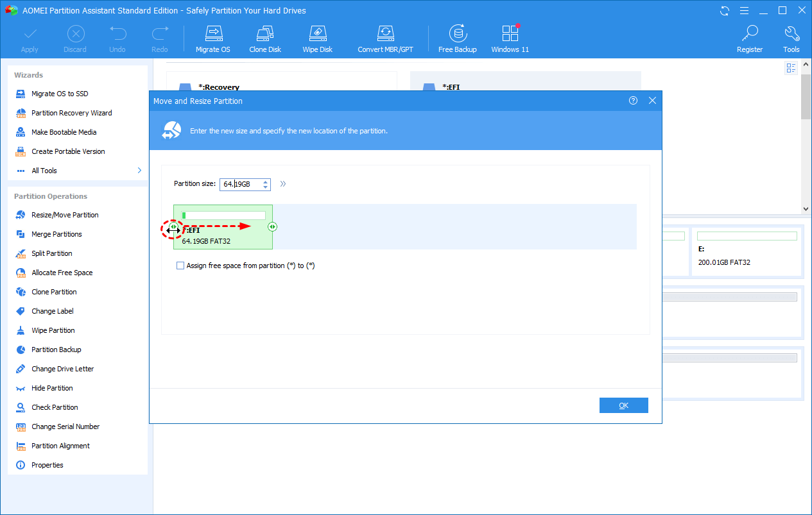Select Resize/Move Partition in the sidebar
Screen dimensions: 812x515
click(x=65, y=214)
